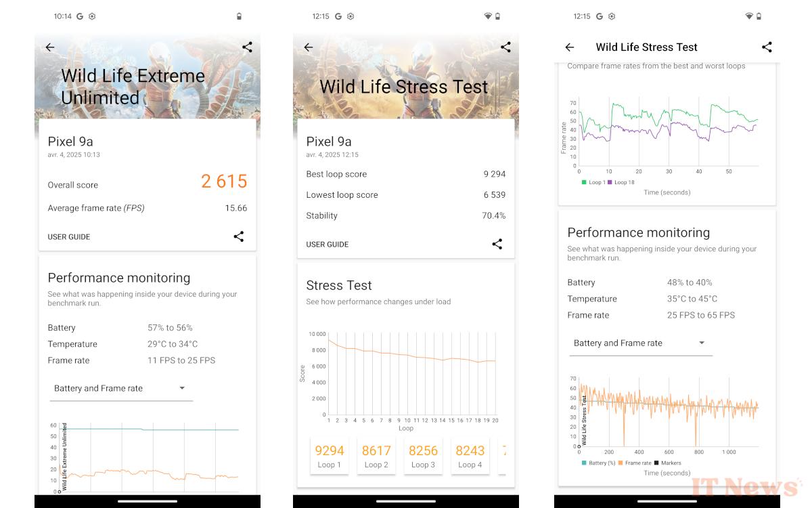Tap the date avr. 4, 2025 10:13
This screenshot has height=508, width=812.
pyautogui.click(x=74, y=155)
